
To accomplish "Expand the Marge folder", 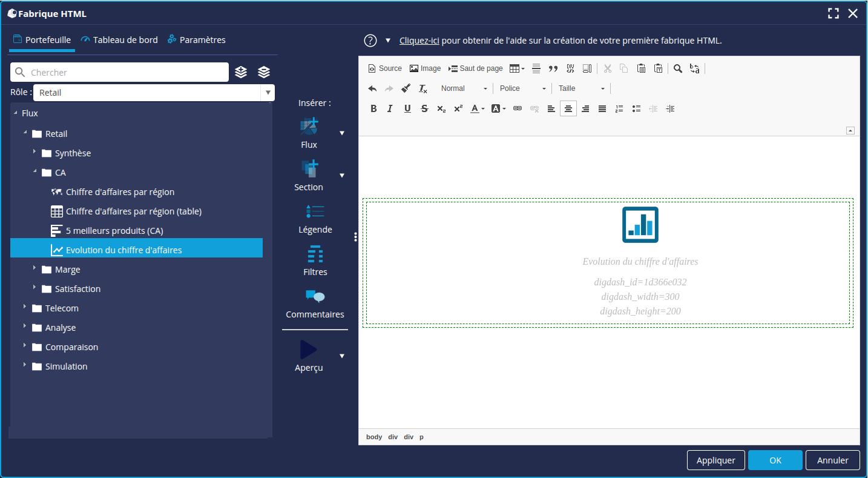I will [x=35, y=269].
